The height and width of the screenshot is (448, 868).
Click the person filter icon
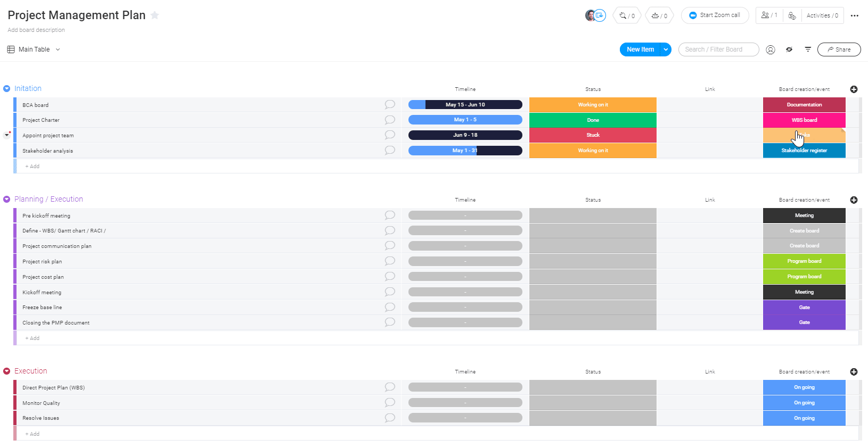click(770, 49)
